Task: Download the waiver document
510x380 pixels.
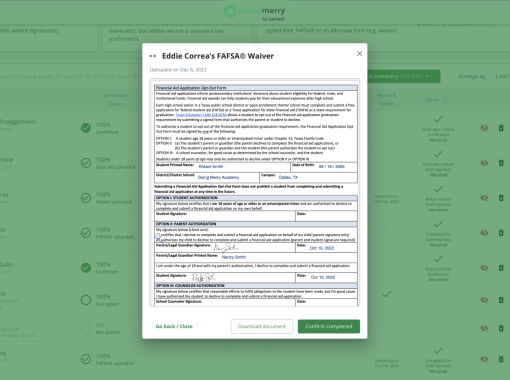Action: (262, 326)
